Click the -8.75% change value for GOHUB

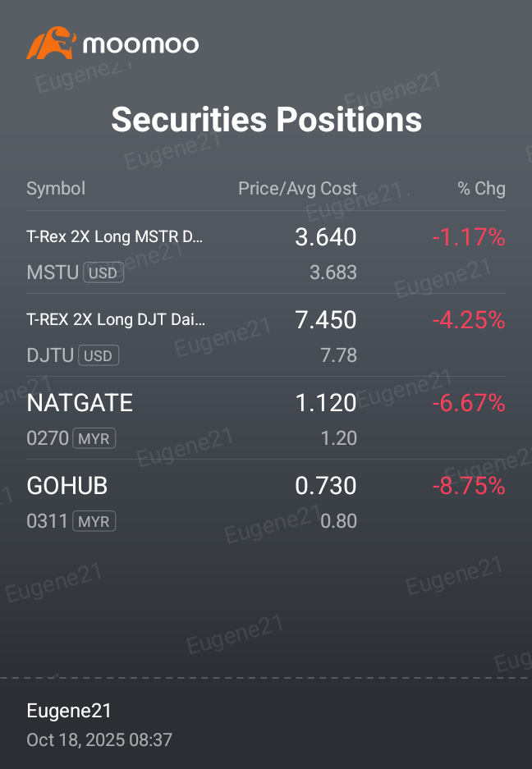(x=469, y=486)
